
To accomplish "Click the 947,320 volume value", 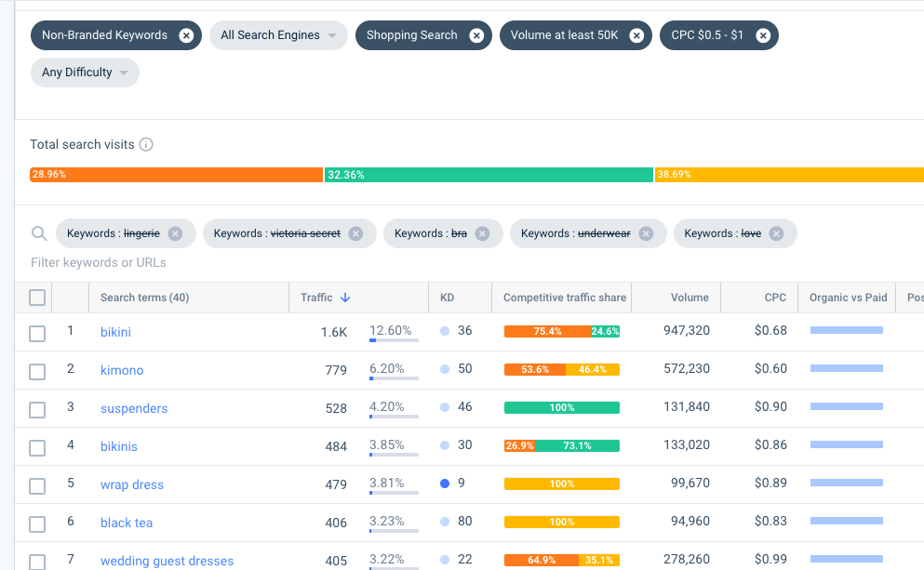I will click(x=687, y=330).
